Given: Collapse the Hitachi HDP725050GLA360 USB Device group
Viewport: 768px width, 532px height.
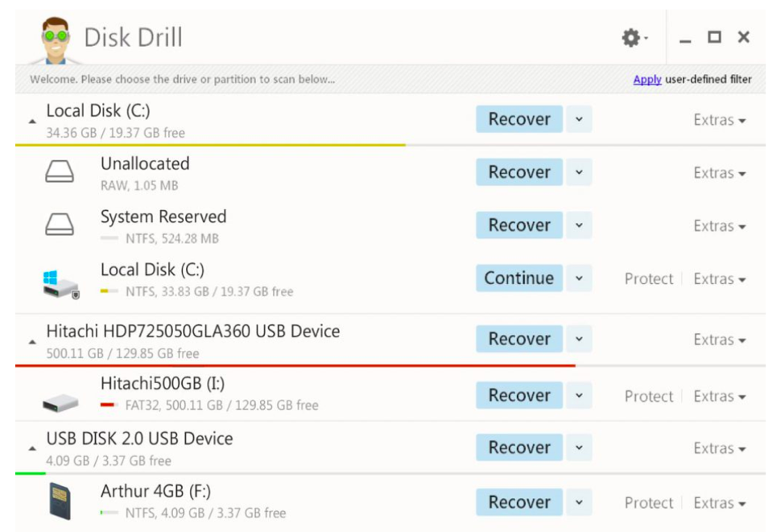Looking at the screenshot, I should [32, 342].
